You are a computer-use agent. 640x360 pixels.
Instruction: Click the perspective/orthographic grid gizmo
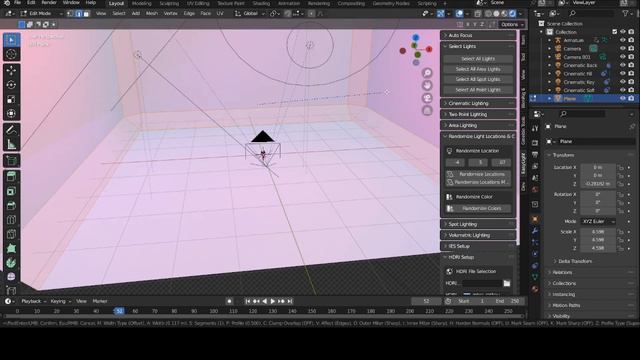(427, 110)
